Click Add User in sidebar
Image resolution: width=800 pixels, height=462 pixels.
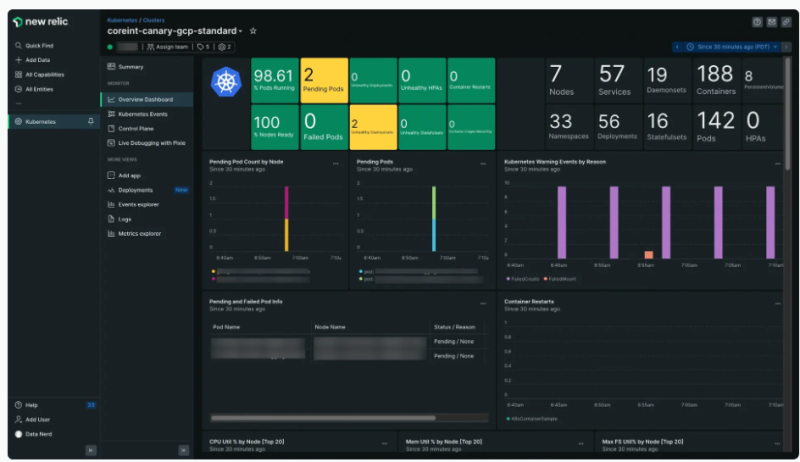[x=33, y=420]
